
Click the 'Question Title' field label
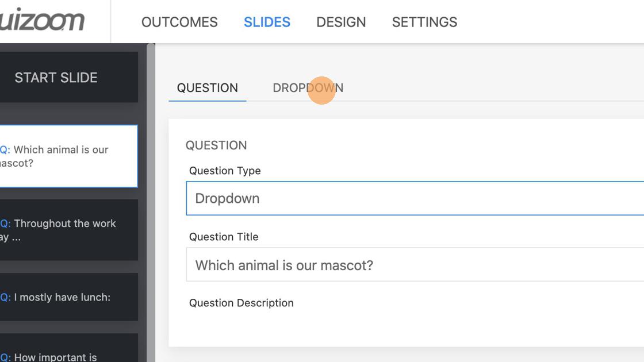click(x=224, y=237)
